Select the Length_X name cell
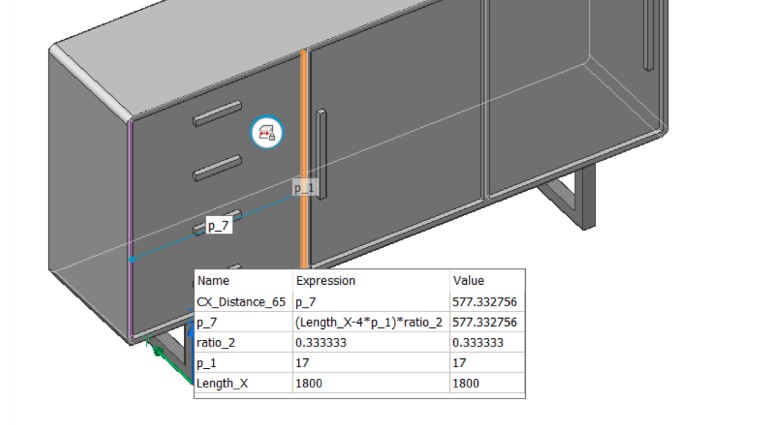The height and width of the screenshot is (425, 768). point(243,383)
